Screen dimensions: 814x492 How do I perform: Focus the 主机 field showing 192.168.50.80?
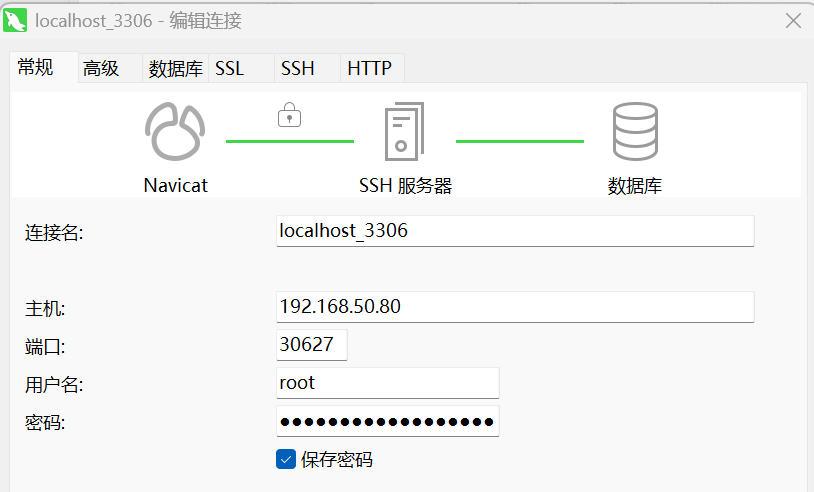click(514, 307)
